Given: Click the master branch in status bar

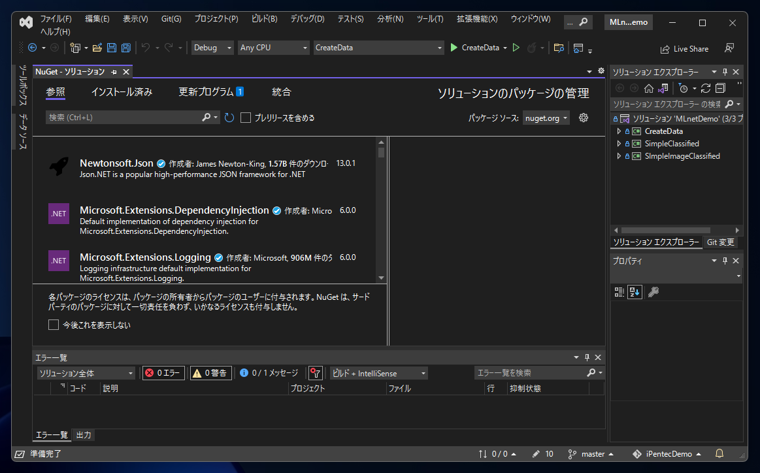Looking at the screenshot, I should (x=591, y=454).
